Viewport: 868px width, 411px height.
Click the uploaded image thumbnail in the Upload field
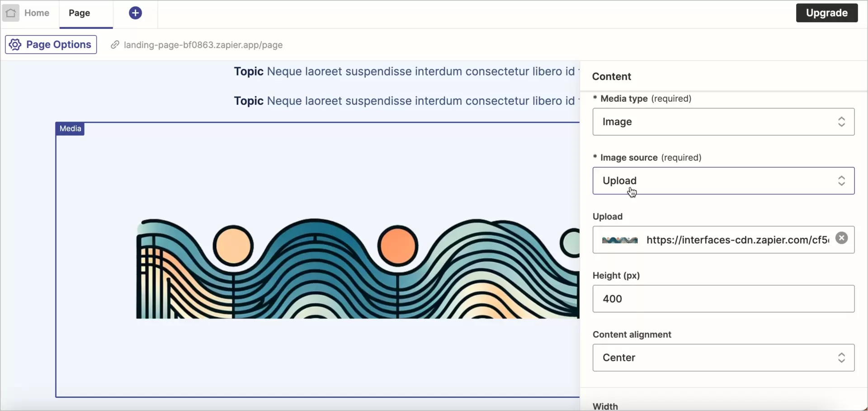coord(619,240)
